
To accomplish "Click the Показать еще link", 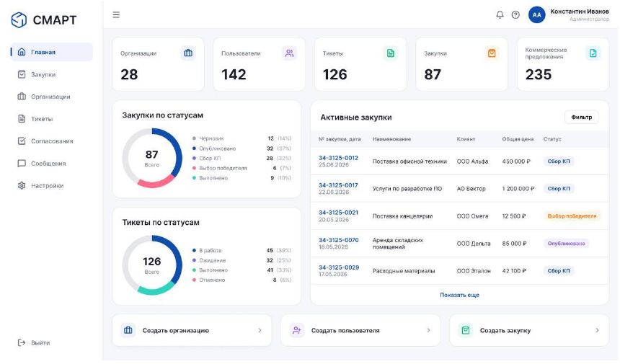I will [x=461, y=296].
